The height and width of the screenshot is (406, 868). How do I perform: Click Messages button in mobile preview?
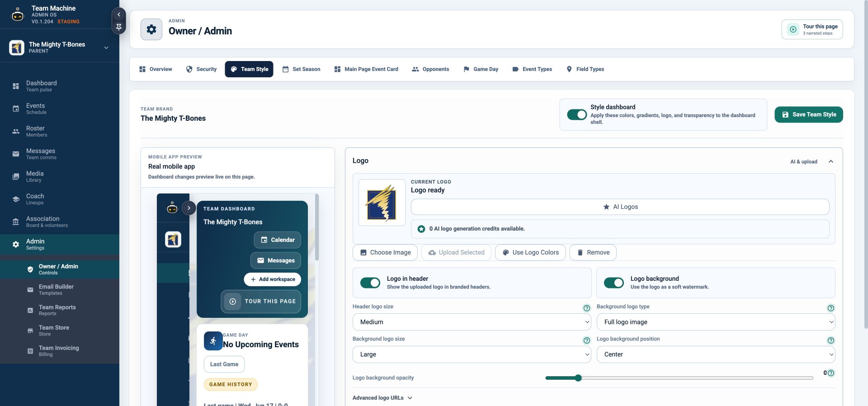coord(276,260)
